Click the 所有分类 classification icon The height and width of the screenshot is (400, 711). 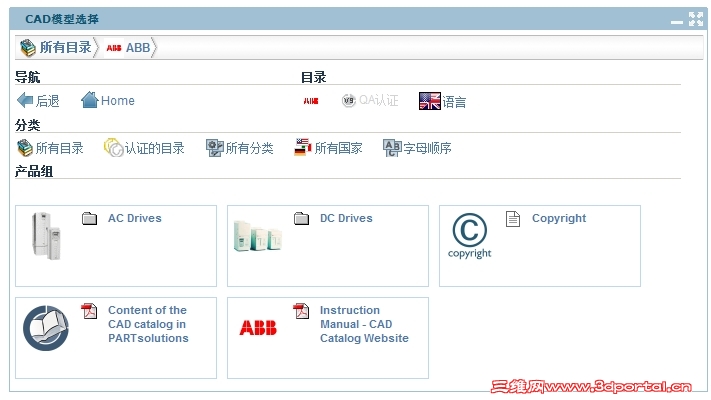point(214,148)
